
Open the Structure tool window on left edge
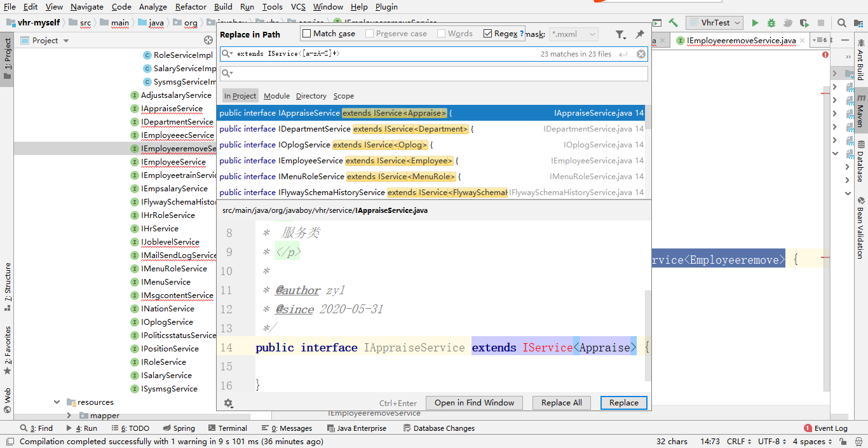point(8,287)
